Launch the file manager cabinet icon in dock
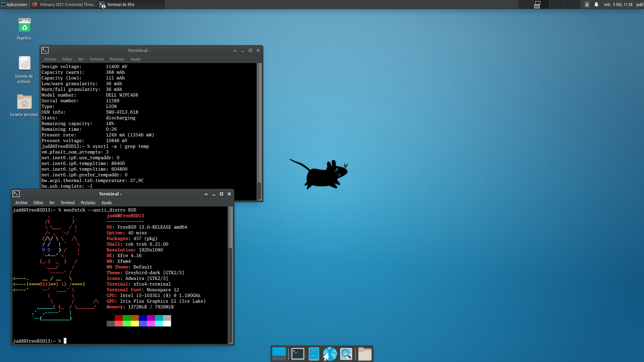This screenshot has height=362, width=644. pyautogui.click(x=314, y=354)
